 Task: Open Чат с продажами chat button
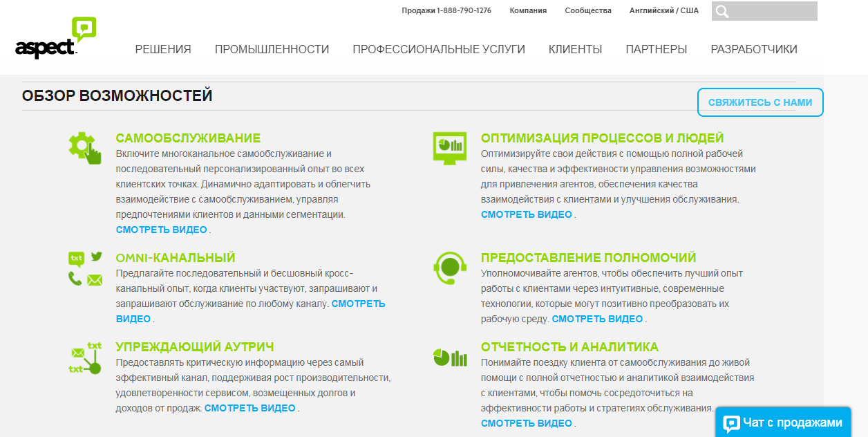coord(783,422)
